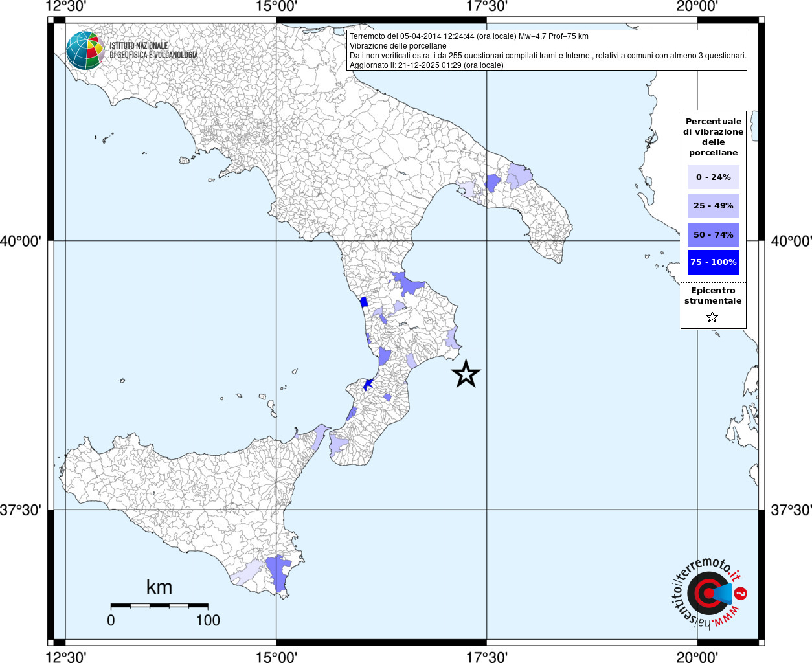
Task: Select the 75 - 100% legend swatch
Action: pyautogui.click(x=713, y=262)
